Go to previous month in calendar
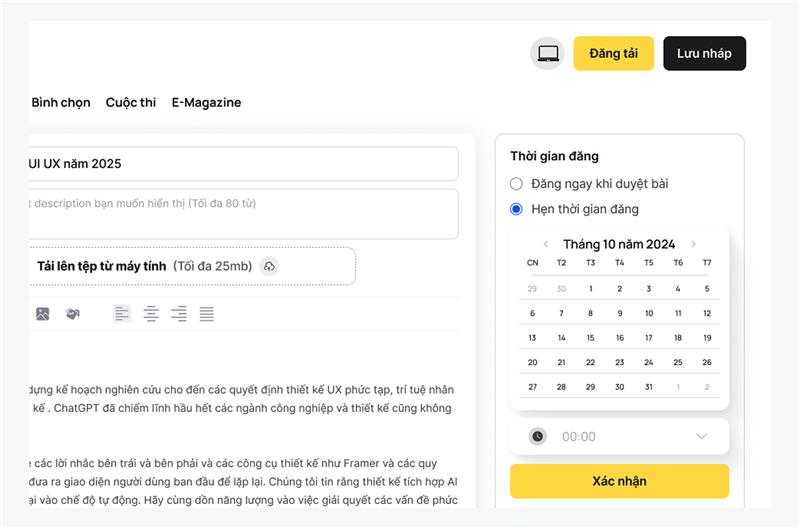This screenshot has width=800, height=528. tap(546, 244)
